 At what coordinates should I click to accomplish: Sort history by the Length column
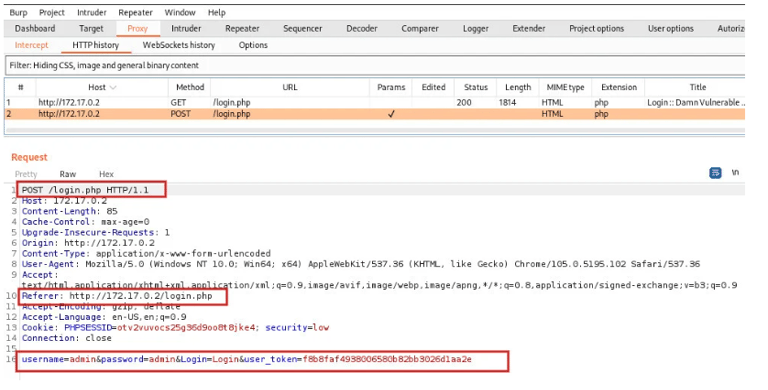coord(518,87)
